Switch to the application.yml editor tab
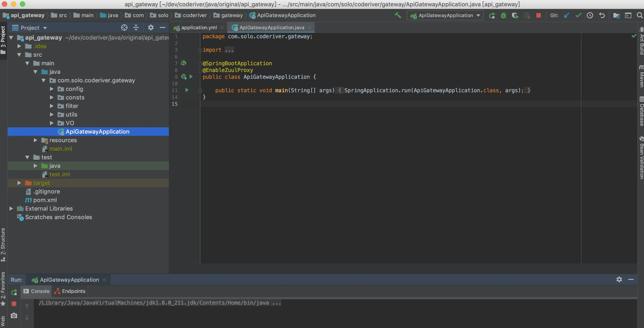The width and height of the screenshot is (644, 328). (x=199, y=27)
